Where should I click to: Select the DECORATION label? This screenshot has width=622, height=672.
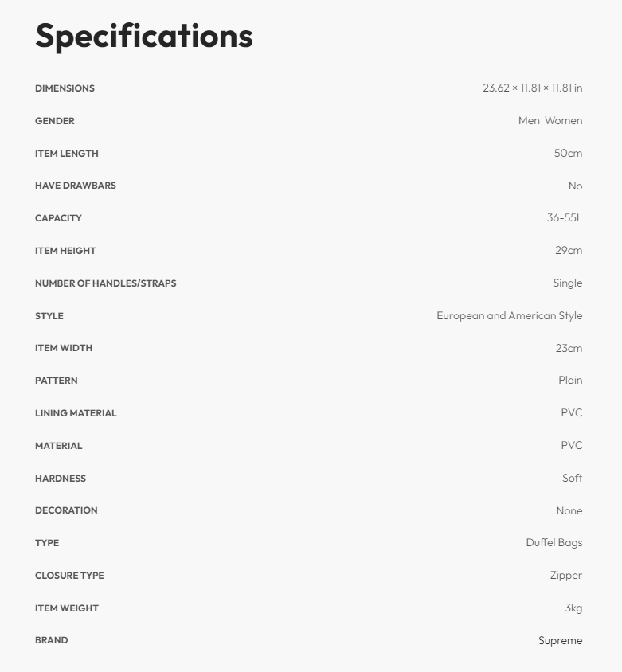tap(66, 510)
